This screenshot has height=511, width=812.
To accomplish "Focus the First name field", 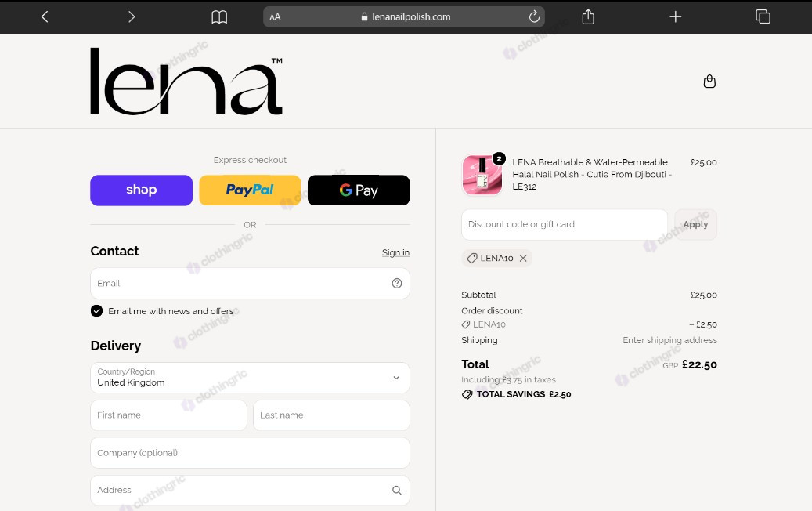I will (168, 415).
